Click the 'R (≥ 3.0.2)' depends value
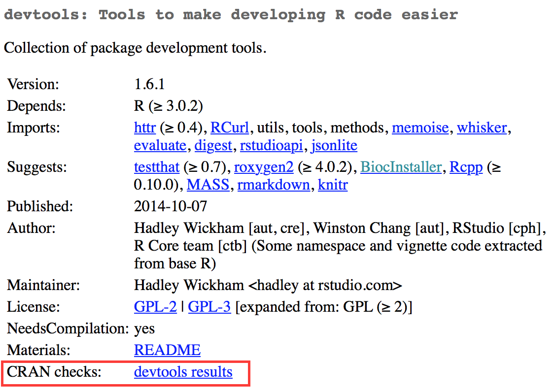Screen dimensions: 556x392 tap(169, 106)
